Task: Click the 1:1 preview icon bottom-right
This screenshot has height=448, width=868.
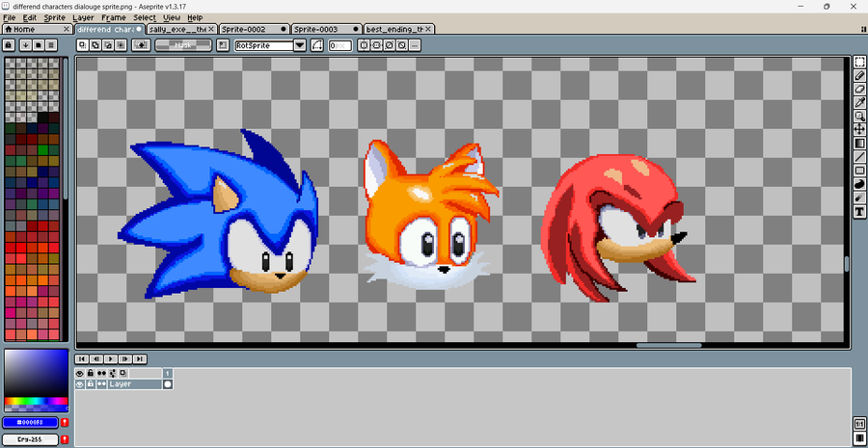Action: (x=859, y=425)
